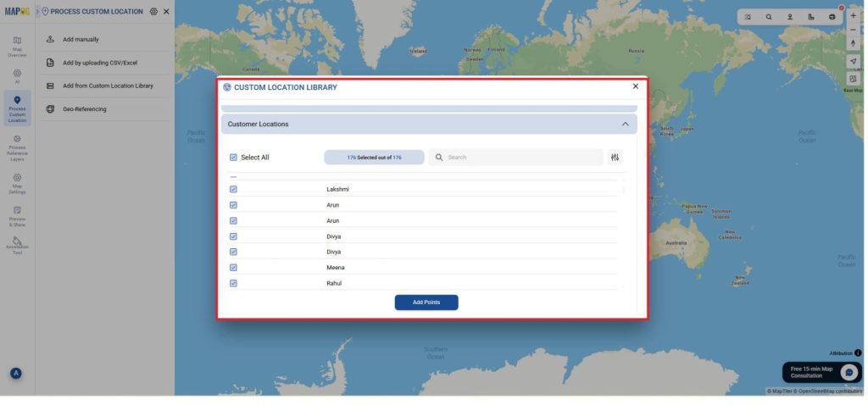Click the MAPOG logo

pyautogui.click(x=17, y=11)
